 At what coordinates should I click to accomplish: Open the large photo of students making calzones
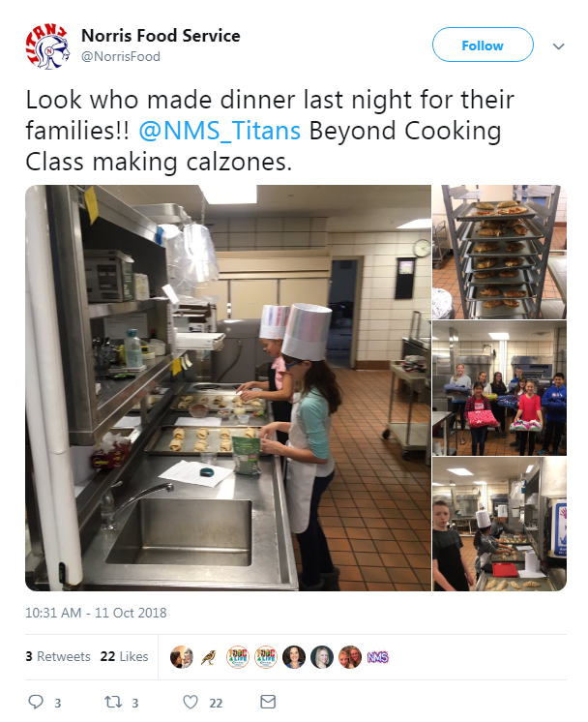pos(228,387)
